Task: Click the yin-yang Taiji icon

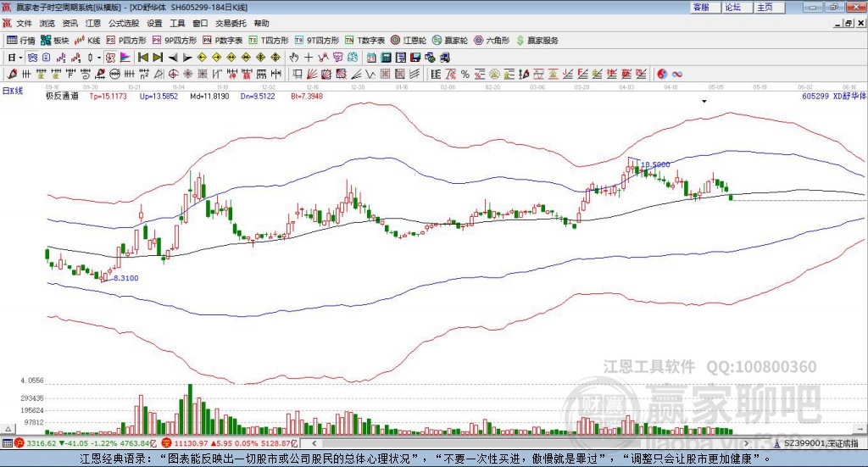Action: [x=661, y=74]
